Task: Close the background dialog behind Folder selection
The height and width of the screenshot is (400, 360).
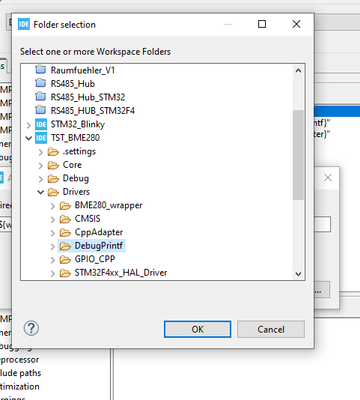Action: click(328, 178)
